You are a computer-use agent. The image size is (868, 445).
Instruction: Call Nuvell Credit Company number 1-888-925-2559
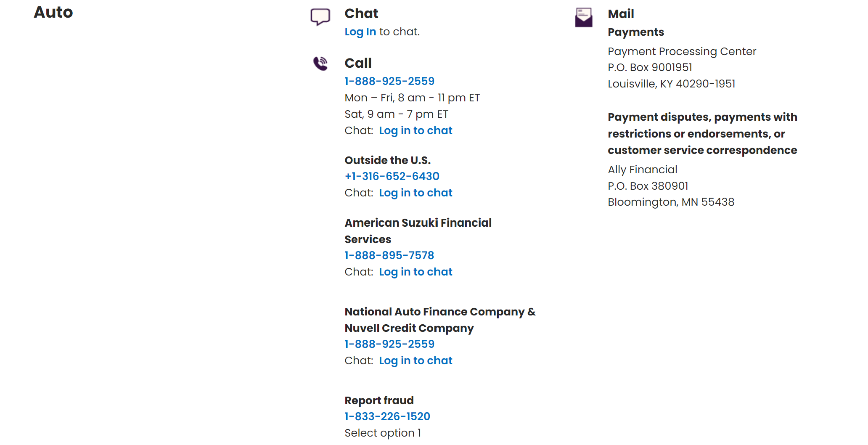click(389, 344)
